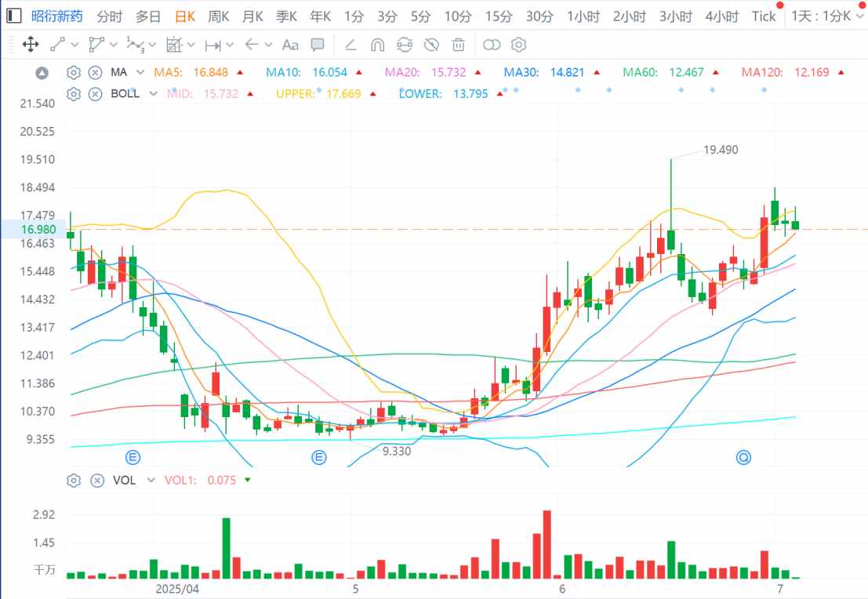The height and width of the screenshot is (599, 868).
Task: Open the BOLL indicator dropdown arrow
Action: tap(153, 94)
